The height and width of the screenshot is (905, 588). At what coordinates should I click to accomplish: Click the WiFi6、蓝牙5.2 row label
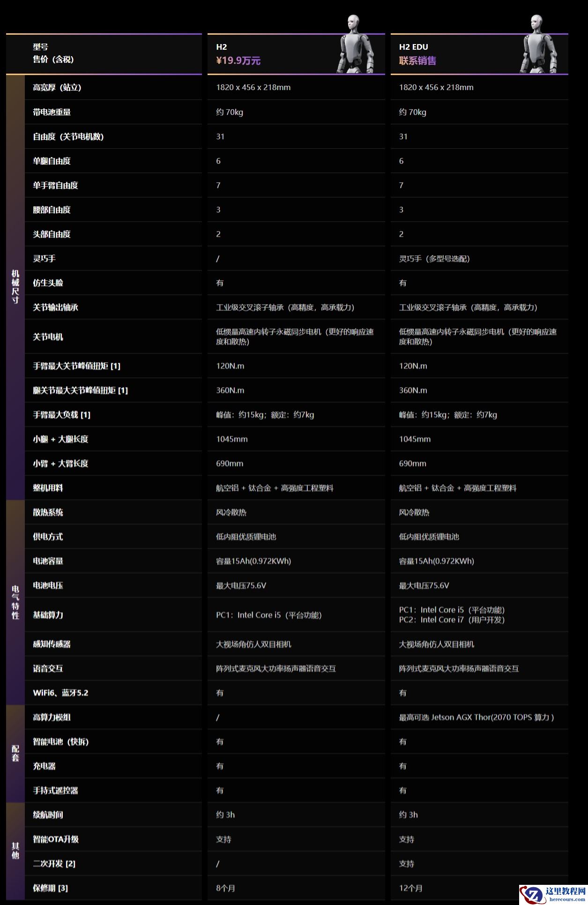coord(60,693)
